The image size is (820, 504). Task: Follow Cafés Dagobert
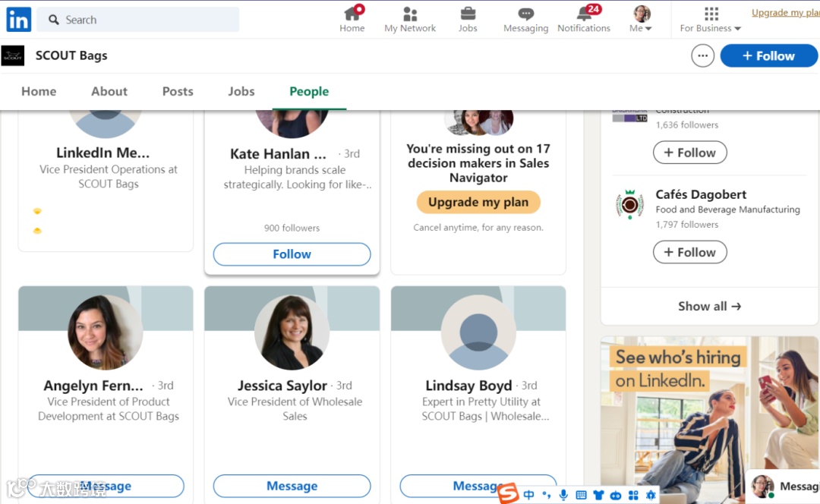pyautogui.click(x=689, y=252)
